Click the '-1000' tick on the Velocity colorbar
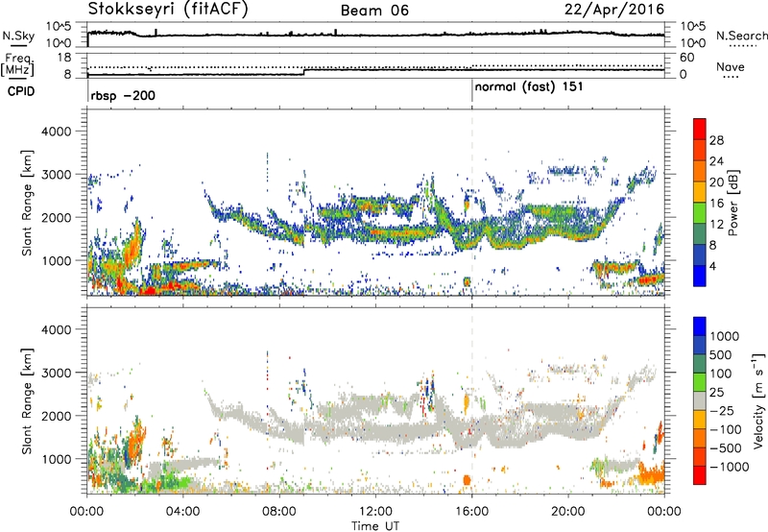Viewport: 768px width, 532px height. 729,467
